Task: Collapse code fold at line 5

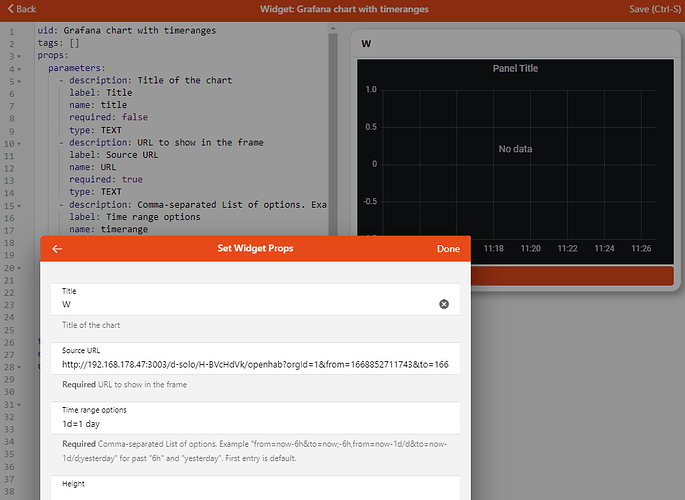Action: [x=19, y=81]
